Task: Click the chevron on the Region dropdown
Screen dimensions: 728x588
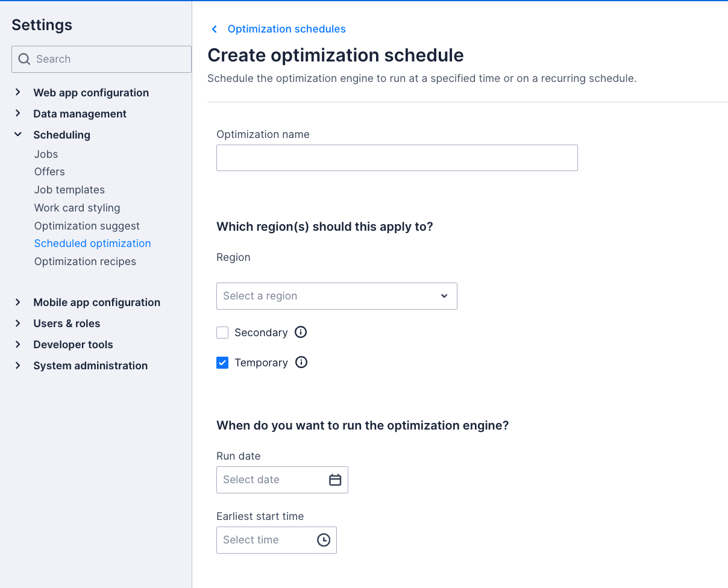Action: pos(444,296)
